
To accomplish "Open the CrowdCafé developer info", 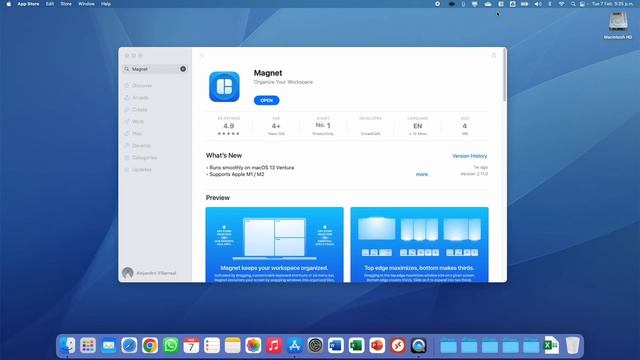I will coord(370,126).
